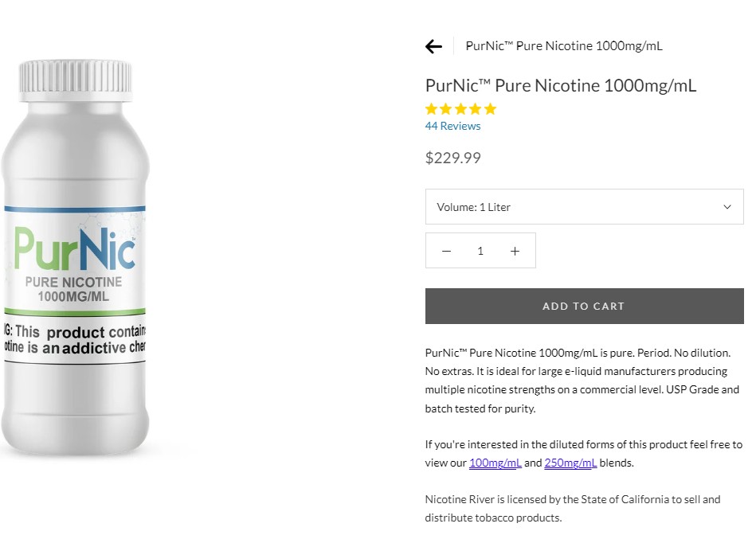This screenshot has height=543, width=756.
Task: Click the quantity input field
Action: (x=480, y=251)
